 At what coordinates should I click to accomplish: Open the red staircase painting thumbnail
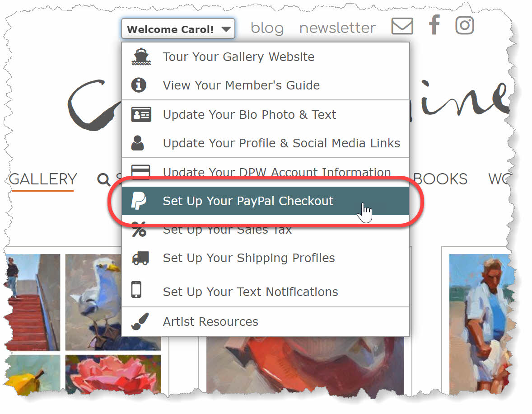click(33, 302)
